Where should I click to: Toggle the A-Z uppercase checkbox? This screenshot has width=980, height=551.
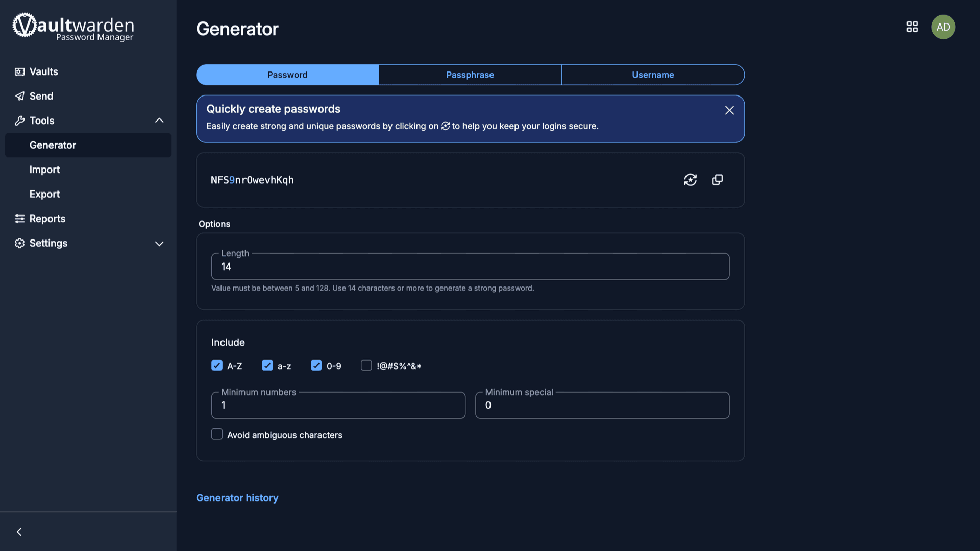[217, 365]
